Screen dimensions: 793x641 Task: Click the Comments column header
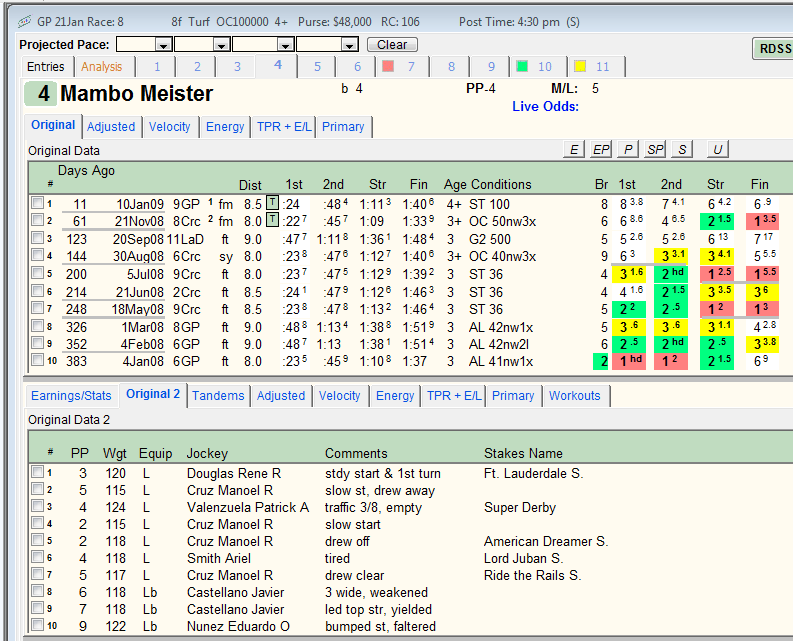(356, 453)
